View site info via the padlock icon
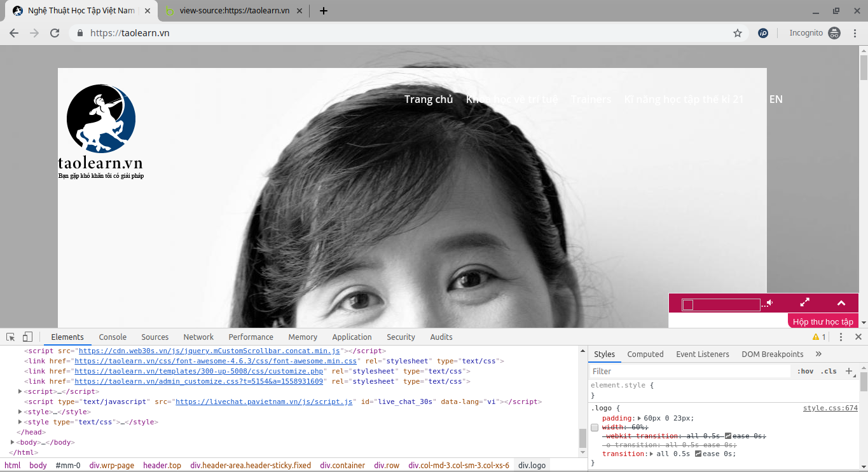The width and height of the screenshot is (868, 472). coord(80,33)
